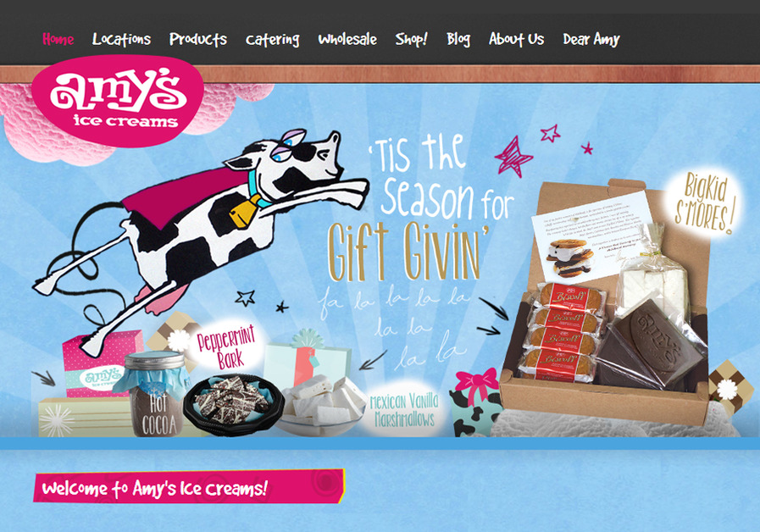The width and height of the screenshot is (760, 532).
Task: Click the large pink star doodle
Action: [x=513, y=157]
